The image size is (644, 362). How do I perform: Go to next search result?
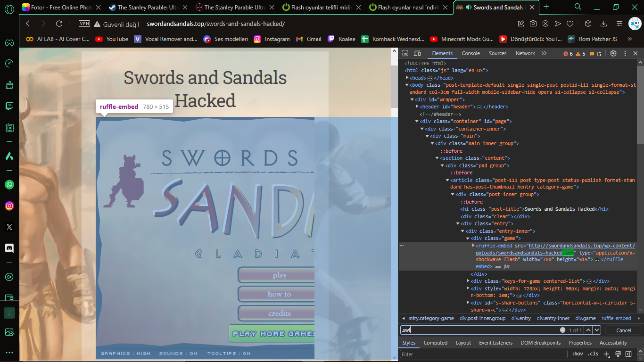[597, 330]
